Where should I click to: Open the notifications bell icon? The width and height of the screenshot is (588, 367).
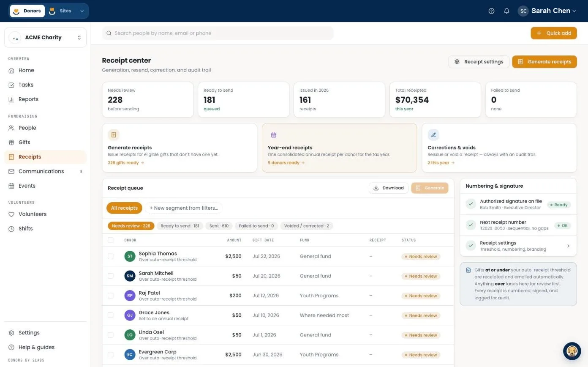[x=506, y=11]
